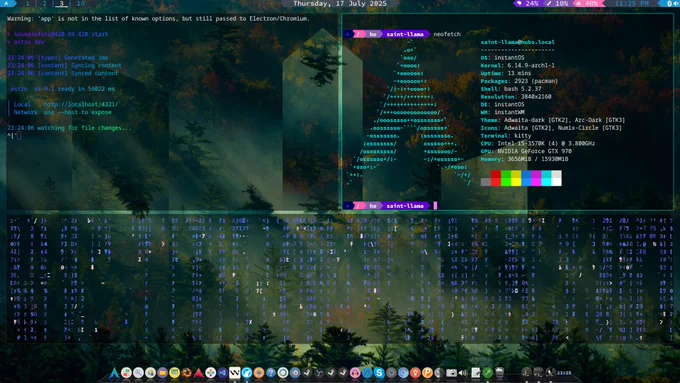This screenshot has height=383, width=680.
Task: Click the 'astro dev' command line text
Action: pos(29,42)
